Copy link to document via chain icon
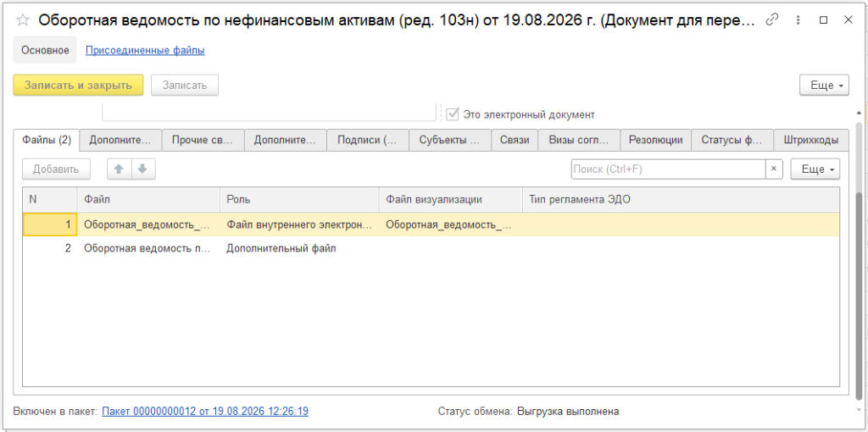The image size is (868, 432). (x=771, y=20)
